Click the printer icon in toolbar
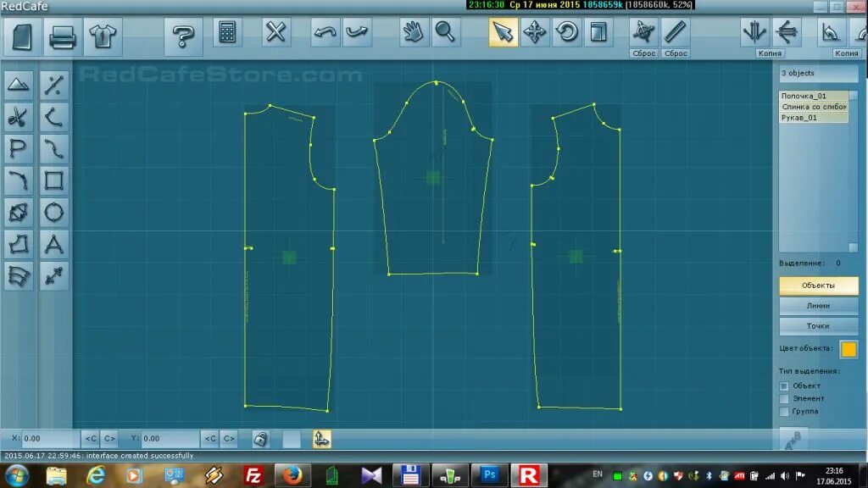 [62, 37]
